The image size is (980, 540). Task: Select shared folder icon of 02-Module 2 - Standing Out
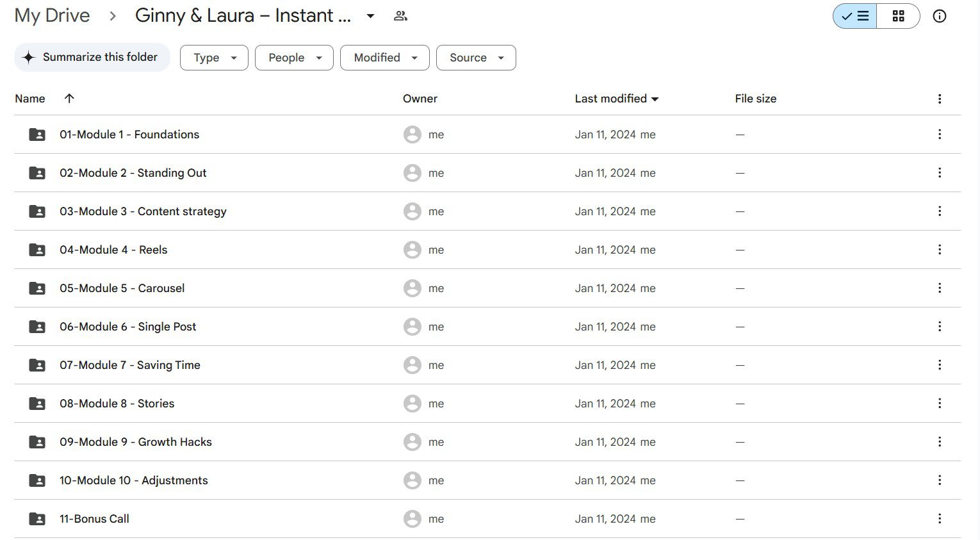tap(37, 173)
